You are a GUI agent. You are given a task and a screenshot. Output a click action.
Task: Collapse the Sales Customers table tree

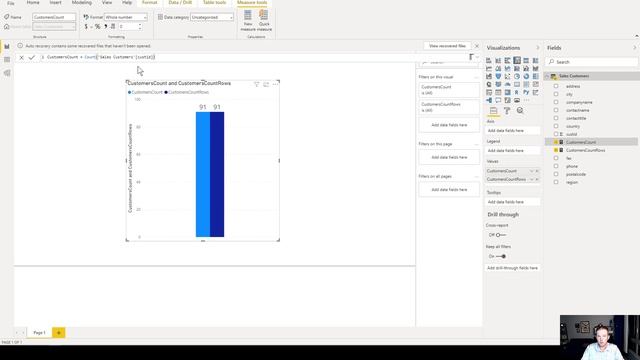tap(548, 76)
